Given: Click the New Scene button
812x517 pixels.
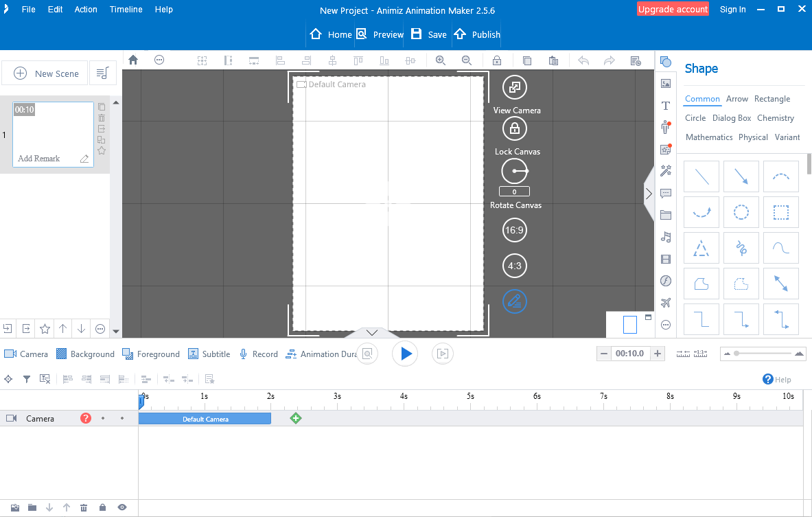Looking at the screenshot, I should tap(45, 73).
